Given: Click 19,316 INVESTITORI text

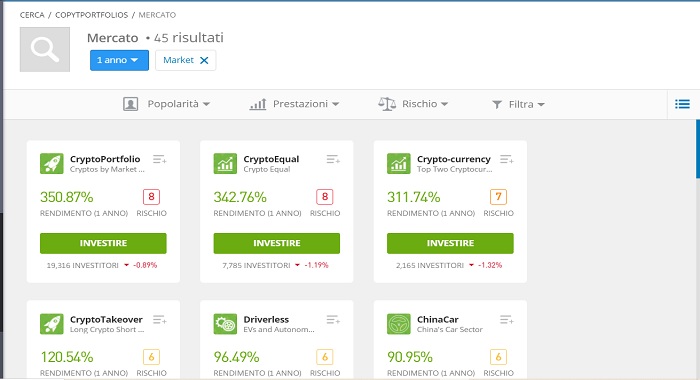Looking at the screenshot, I should pos(83,265).
